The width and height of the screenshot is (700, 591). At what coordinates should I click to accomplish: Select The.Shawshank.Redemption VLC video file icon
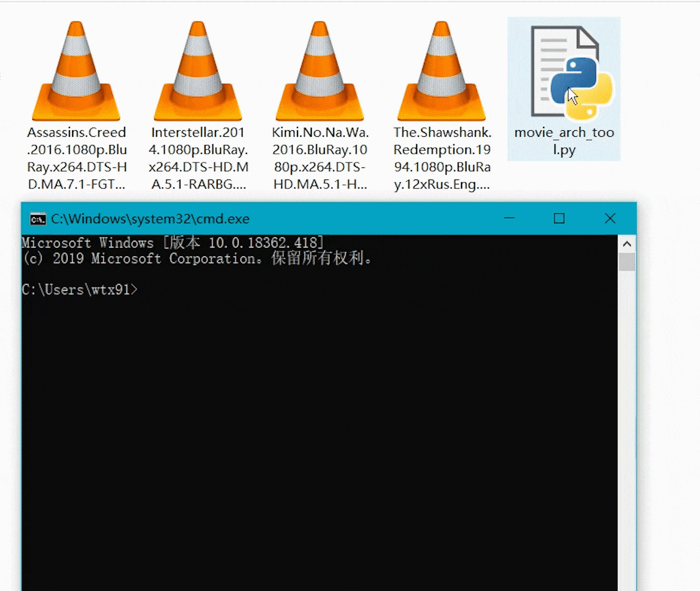pos(441,71)
